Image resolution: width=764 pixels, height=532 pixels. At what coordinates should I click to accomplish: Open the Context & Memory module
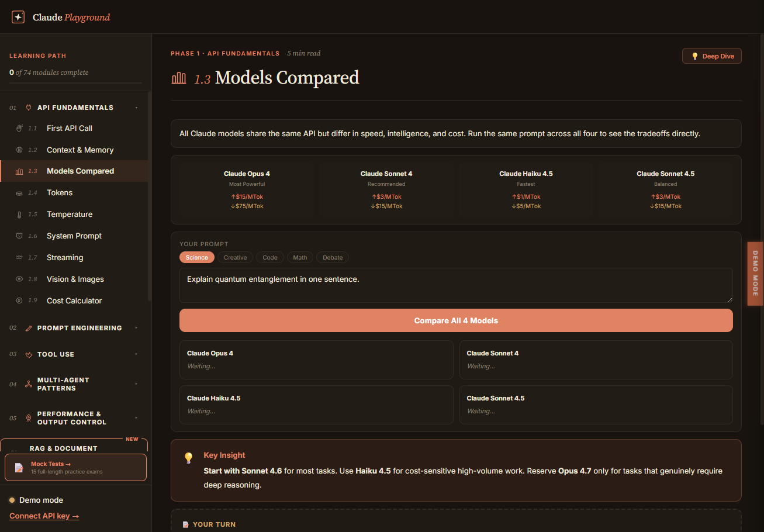pos(74,150)
